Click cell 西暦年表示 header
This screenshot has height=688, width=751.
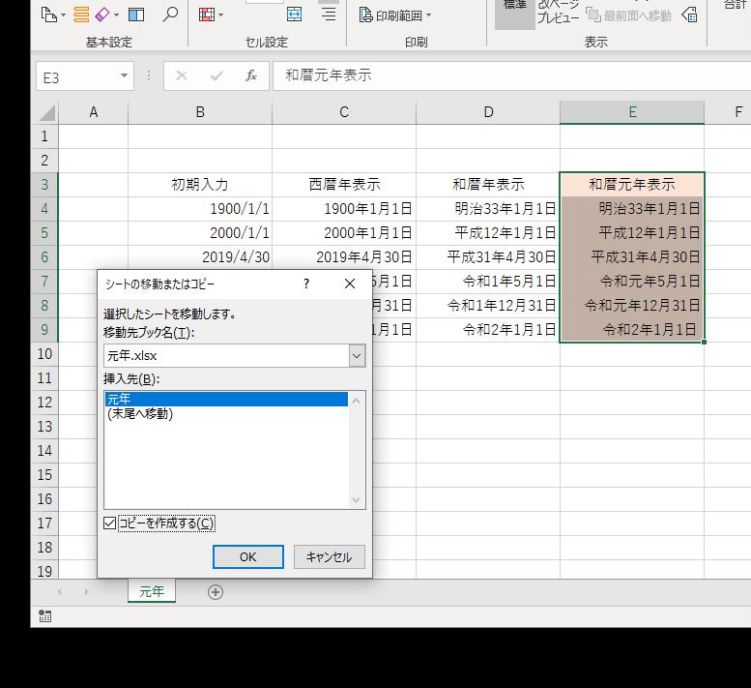[x=344, y=184]
